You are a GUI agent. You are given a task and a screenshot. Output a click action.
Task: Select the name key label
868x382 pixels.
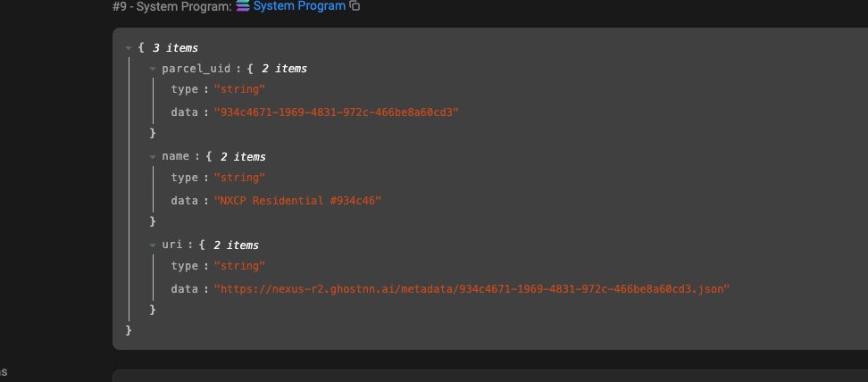(176, 157)
